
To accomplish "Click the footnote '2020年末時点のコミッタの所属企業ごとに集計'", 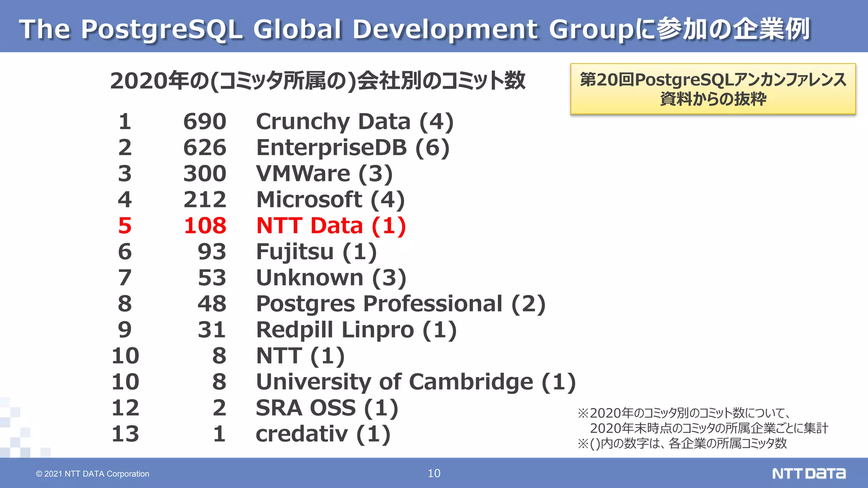I will [x=709, y=428].
